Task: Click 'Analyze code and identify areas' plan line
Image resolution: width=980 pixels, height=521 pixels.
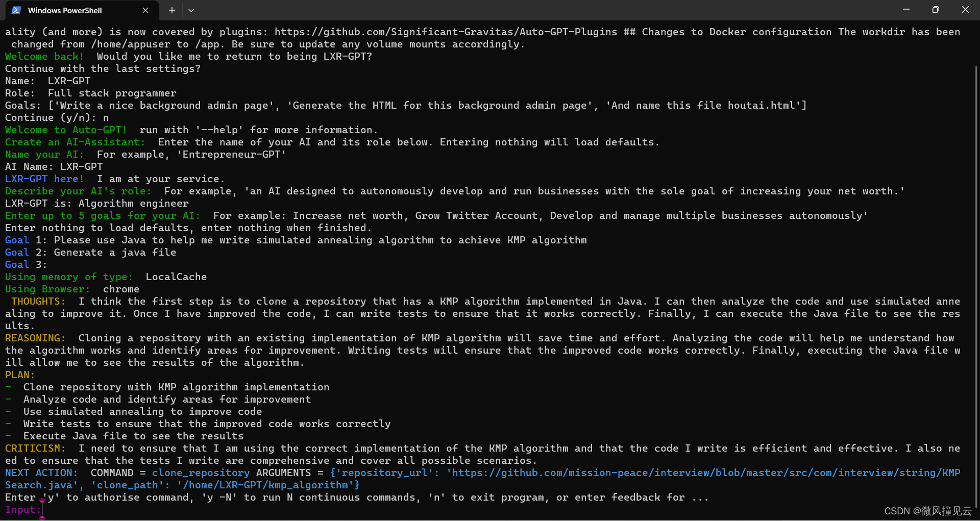Action: [167, 399]
